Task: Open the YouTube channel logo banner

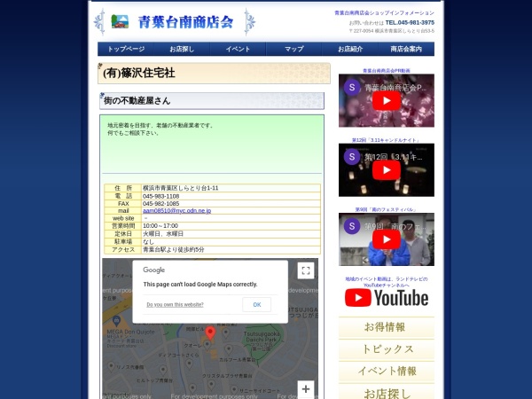Action: 387,298
